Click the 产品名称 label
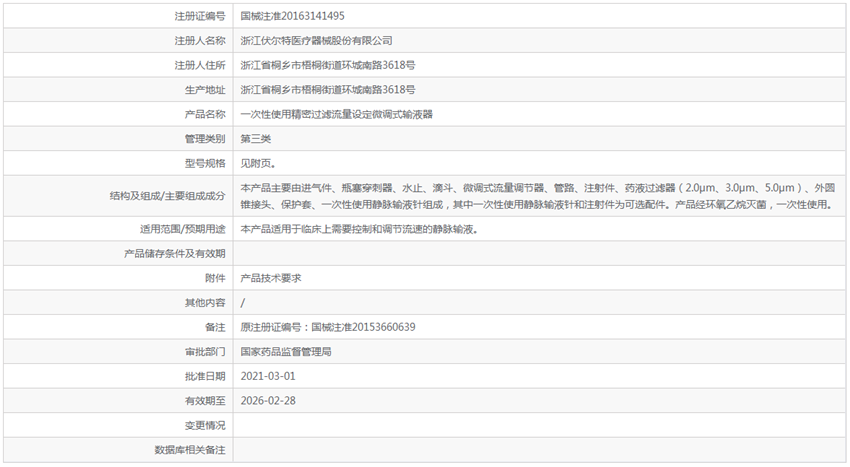The image size is (850, 467). click(x=205, y=114)
